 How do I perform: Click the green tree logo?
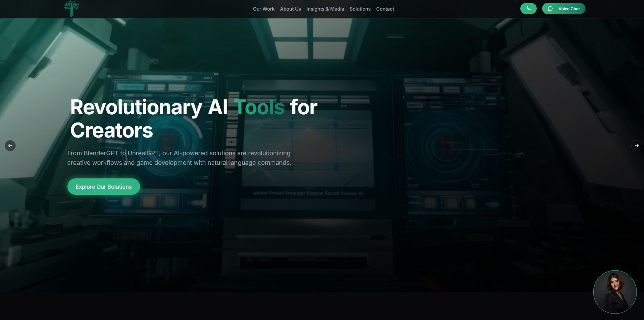point(72,9)
